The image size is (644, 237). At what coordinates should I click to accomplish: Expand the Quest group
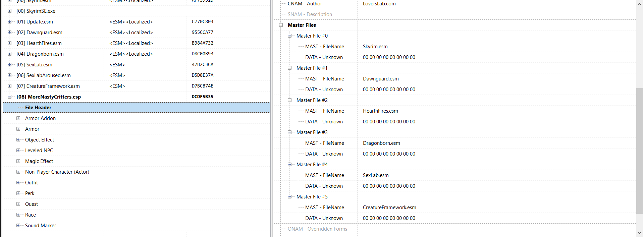click(x=18, y=204)
